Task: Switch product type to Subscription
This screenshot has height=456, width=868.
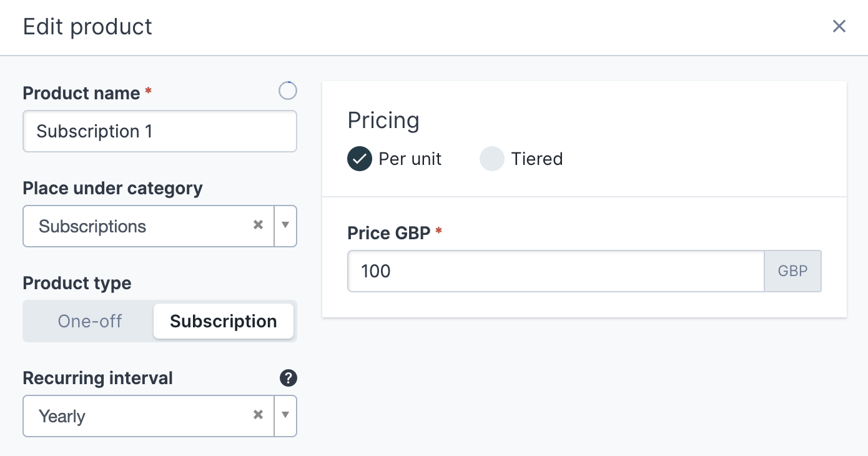Action: 223,321
